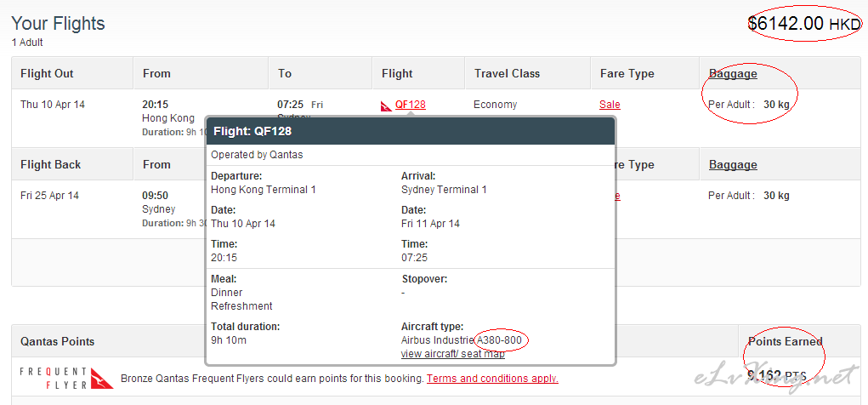This screenshot has height=405, width=868.
Task: Click the Flight: QF128 popup title bar
Action: [x=411, y=131]
